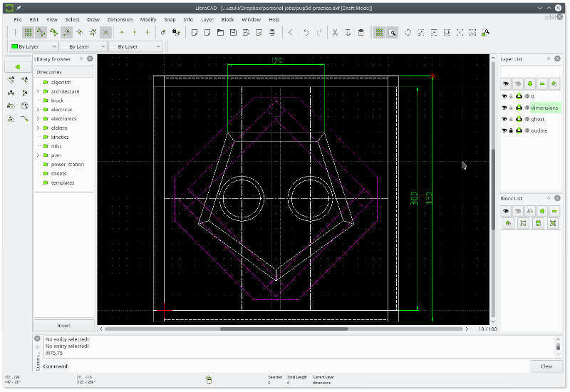Open the Modify menu

[x=148, y=20]
